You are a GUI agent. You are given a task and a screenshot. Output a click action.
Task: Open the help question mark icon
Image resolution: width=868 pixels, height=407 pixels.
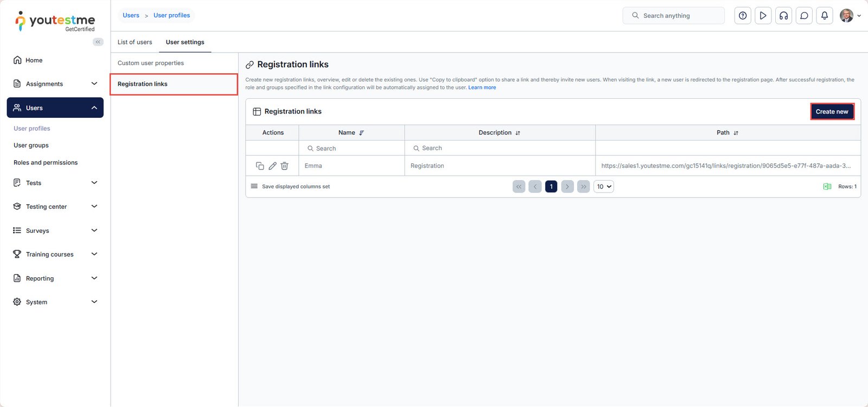point(743,16)
